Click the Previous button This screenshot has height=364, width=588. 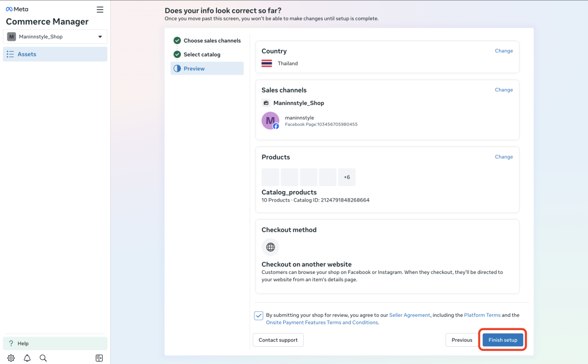(x=462, y=340)
